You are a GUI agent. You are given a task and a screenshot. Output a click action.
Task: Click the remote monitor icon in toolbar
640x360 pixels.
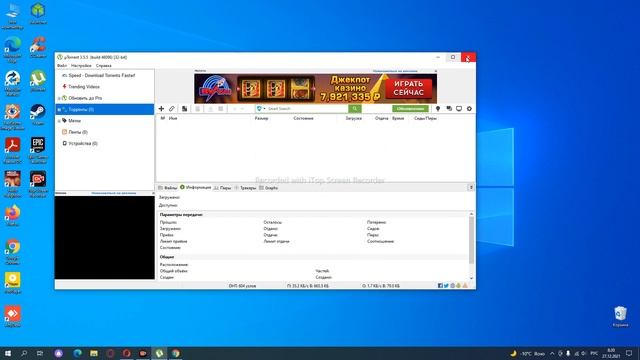459,109
